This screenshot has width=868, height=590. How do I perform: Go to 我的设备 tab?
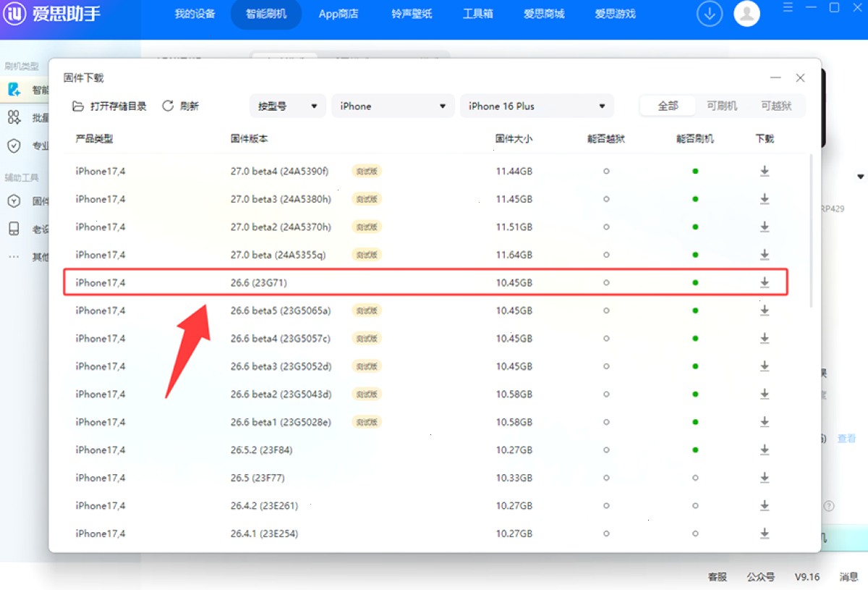coord(195,14)
